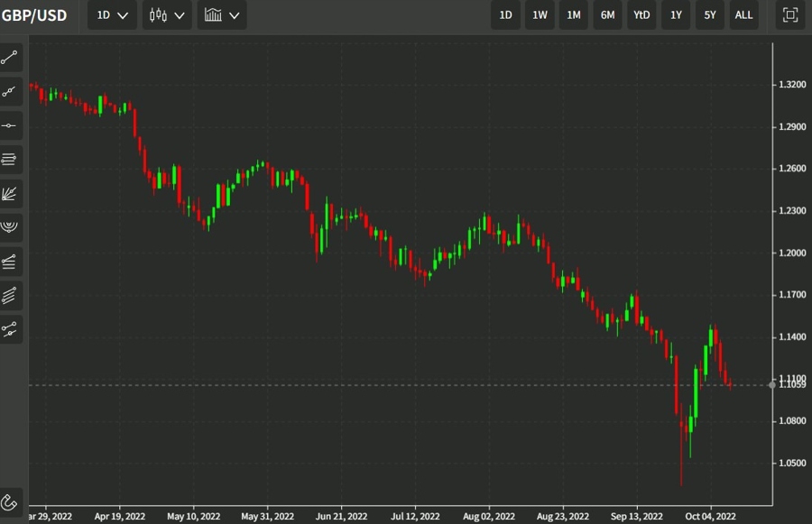812x524 pixels.
Task: Select the Fibonacci arcs tool
Action: pyautogui.click(x=10, y=228)
